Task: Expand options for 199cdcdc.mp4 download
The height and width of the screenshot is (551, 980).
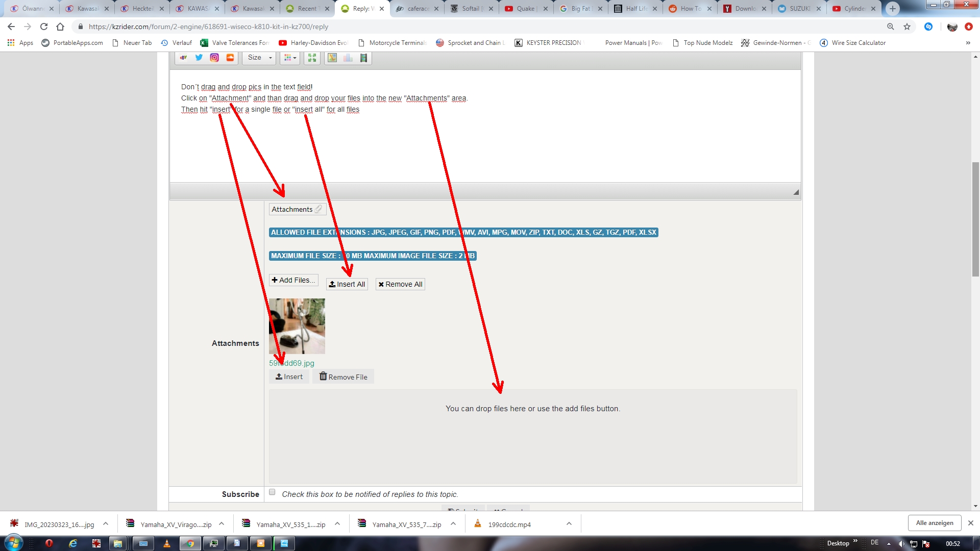Action: pos(569,524)
